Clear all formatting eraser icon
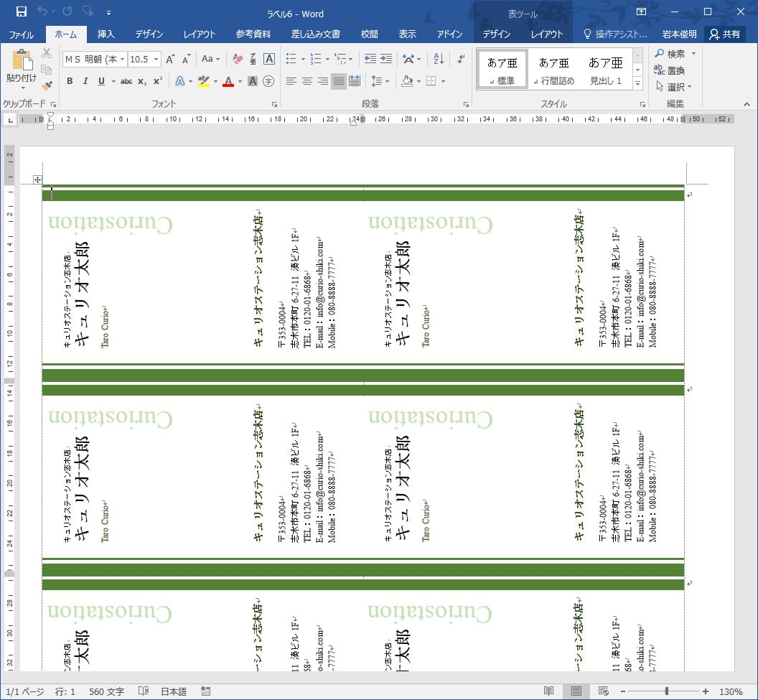The image size is (758, 700). click(x=238, y=59)
